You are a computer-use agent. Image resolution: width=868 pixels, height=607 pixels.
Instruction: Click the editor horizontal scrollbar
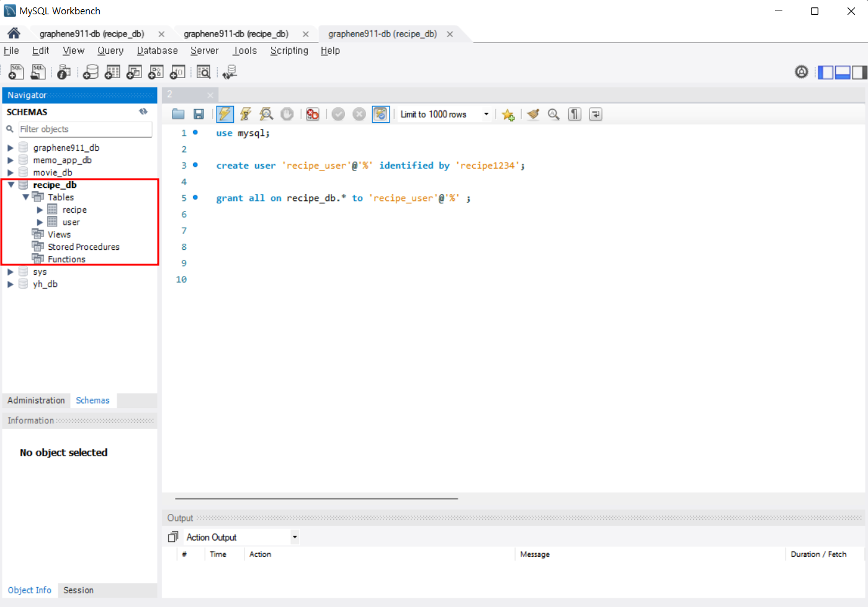pyautogui.click(x=316, y=498)
